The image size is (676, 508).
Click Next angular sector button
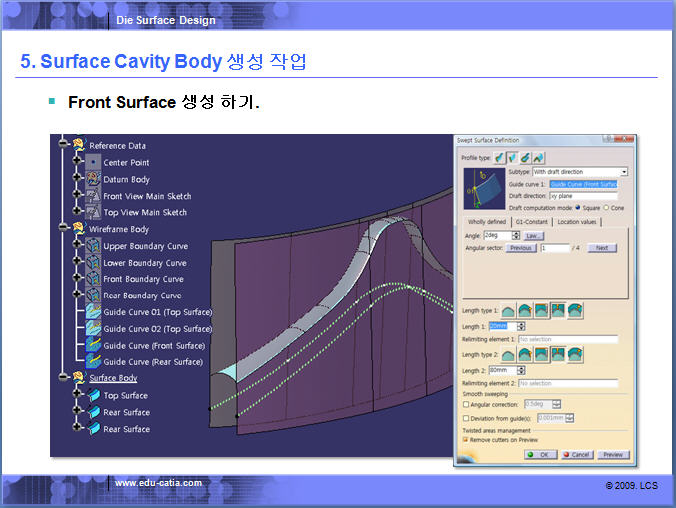pos(602,247)
